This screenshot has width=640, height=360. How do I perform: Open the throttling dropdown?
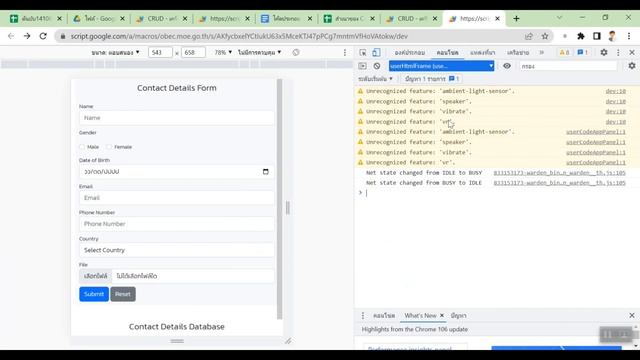[x=260, y=52]
